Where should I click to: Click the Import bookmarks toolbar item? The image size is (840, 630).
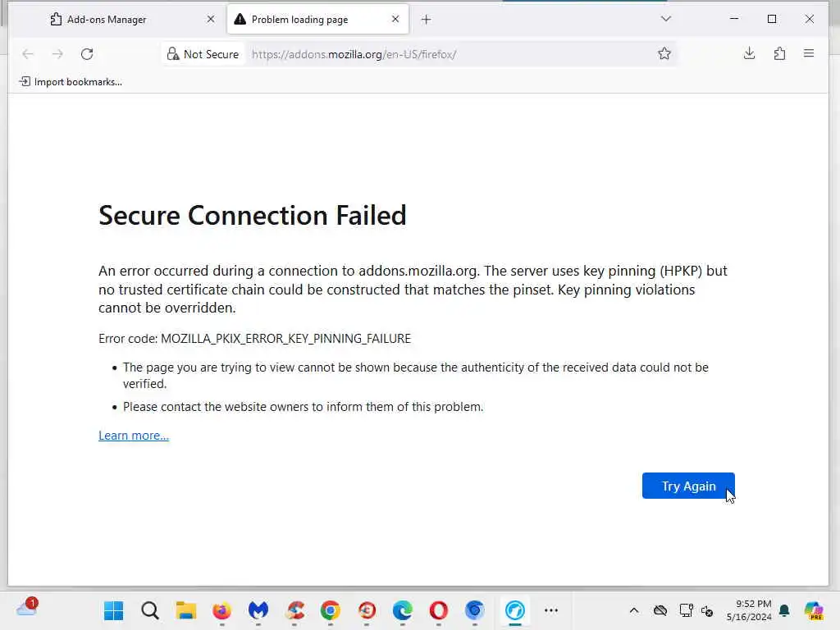(71, 81)
